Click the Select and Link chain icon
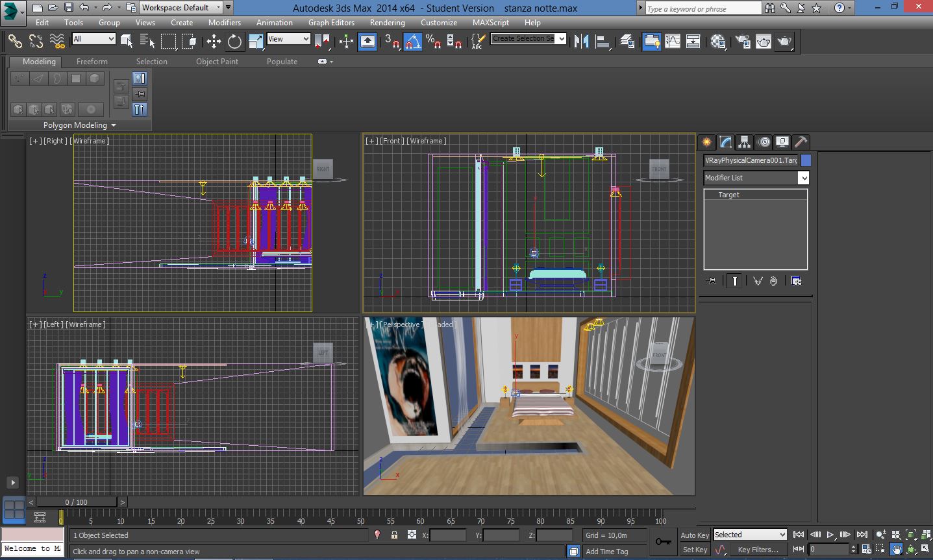Screen dimensions: 933x560 [x=15, y=42]
